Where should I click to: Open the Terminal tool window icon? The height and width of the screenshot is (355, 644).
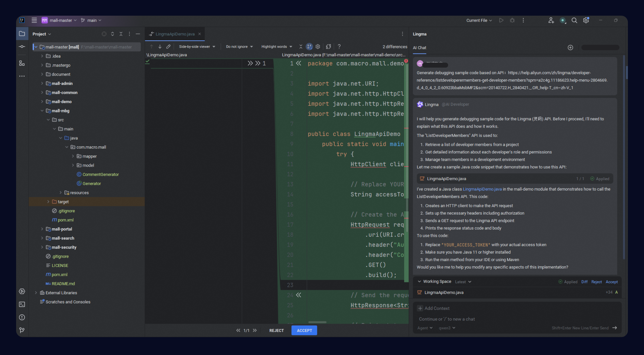coord(22,304)
